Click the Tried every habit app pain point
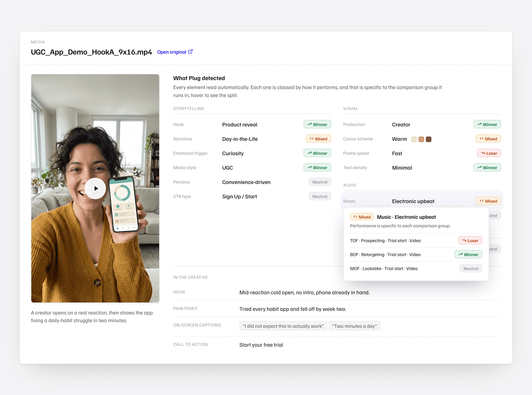 pyautogui.click(x=293, y=309)
